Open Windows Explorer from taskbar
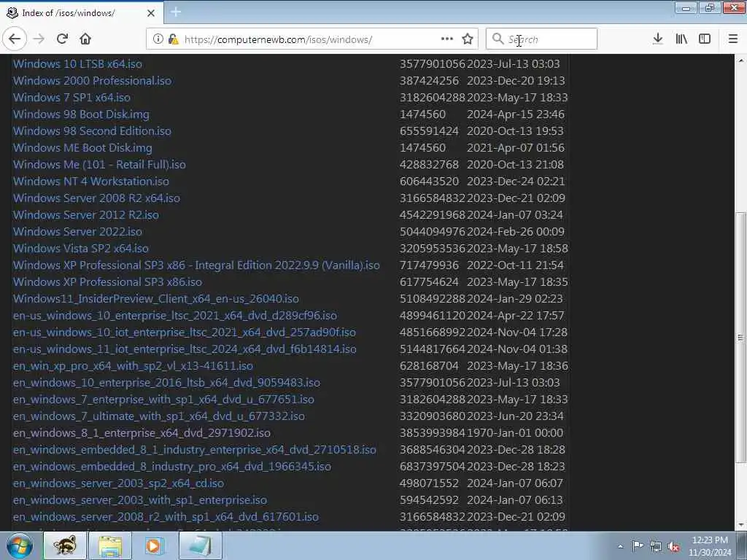Viewport: 747px width, 560px height. [110, 545]
